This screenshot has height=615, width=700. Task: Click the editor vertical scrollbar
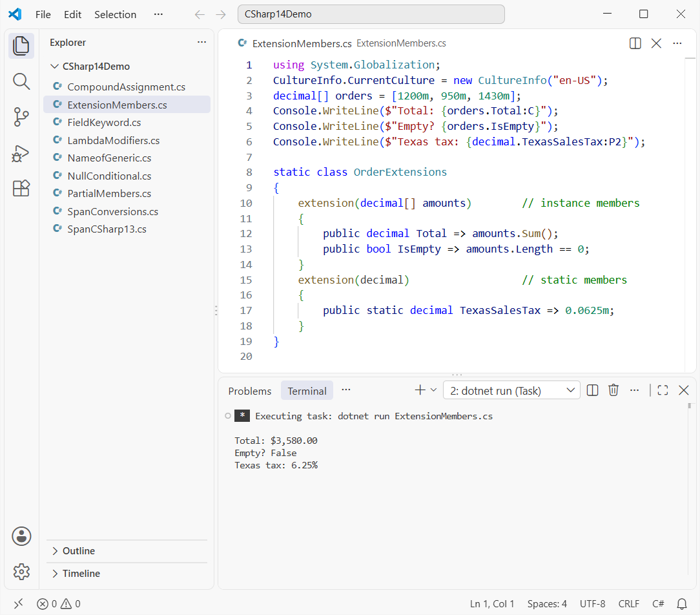pos(690,214)
